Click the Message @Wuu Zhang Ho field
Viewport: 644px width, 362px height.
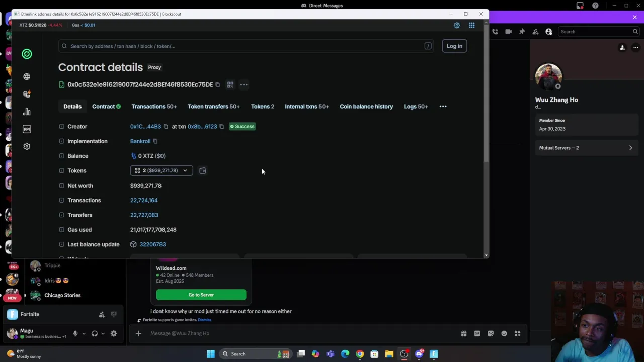pyautogui.click(x=302, y=333)
